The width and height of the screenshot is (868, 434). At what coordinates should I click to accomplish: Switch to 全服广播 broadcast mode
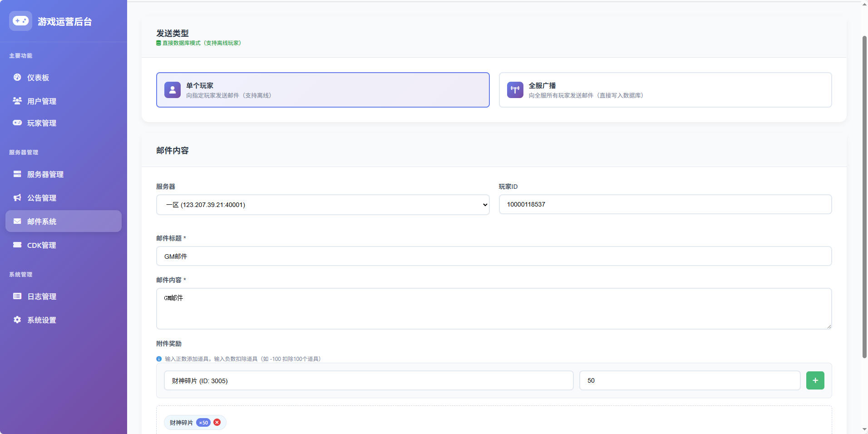[665, 90]
